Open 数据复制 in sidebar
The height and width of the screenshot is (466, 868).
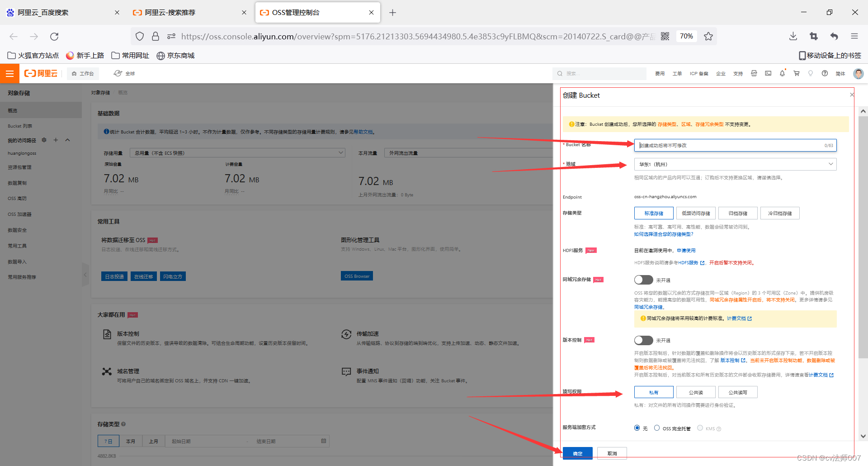tap(17, 183)
